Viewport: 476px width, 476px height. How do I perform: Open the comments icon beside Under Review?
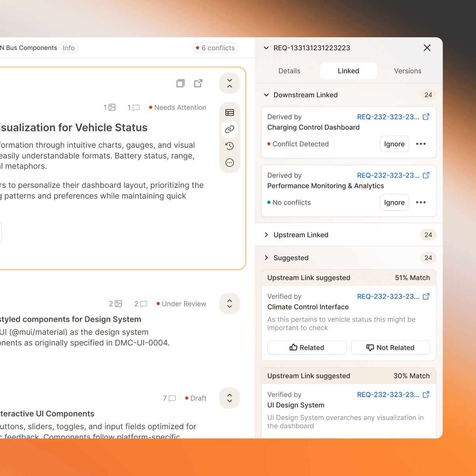[144, 304]
